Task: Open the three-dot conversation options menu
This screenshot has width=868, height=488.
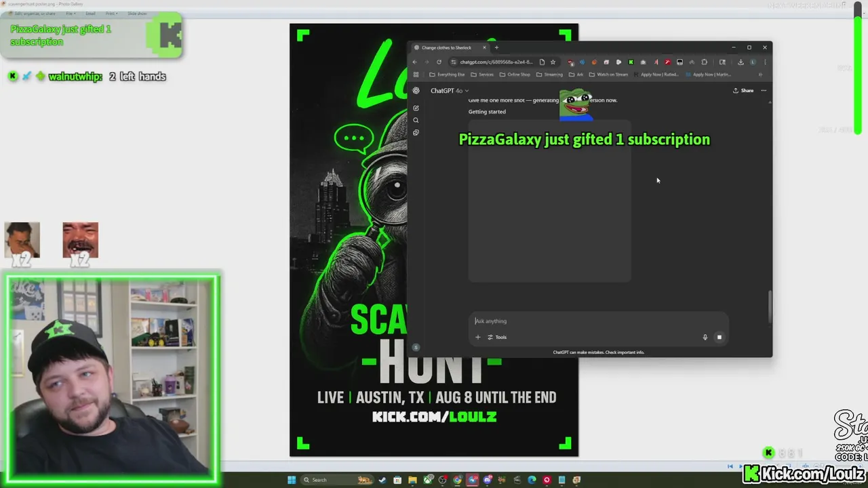Action: 764,90
